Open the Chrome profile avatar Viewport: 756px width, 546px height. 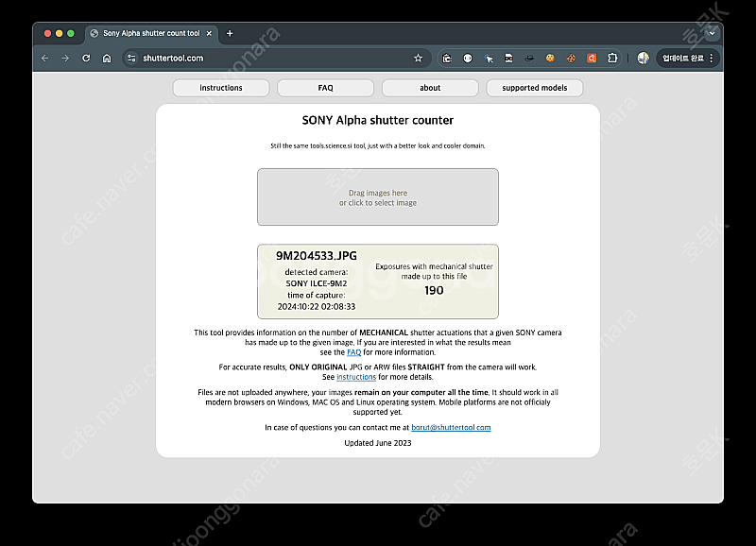point(644,59)
